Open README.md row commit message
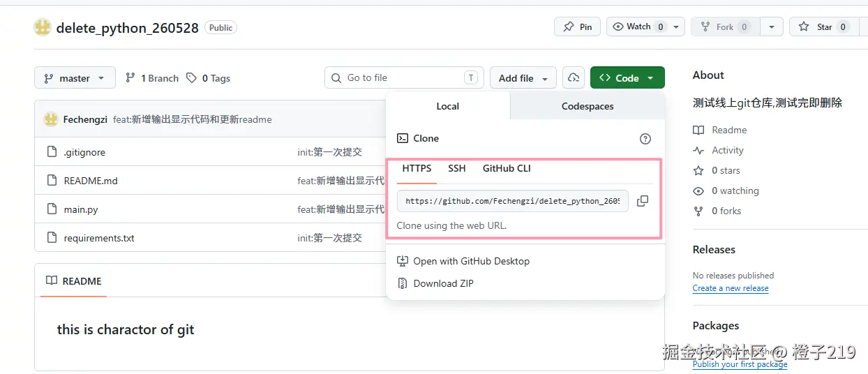 click(341, 181)
